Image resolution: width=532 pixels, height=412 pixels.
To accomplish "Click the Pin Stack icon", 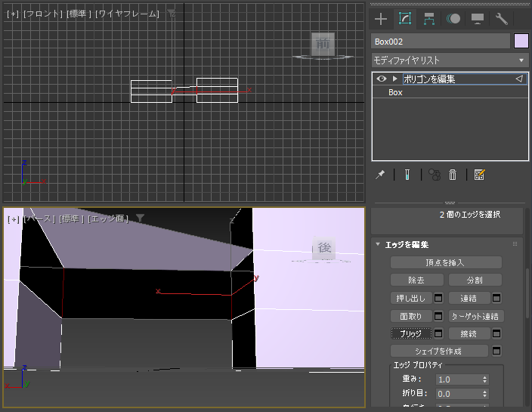I will [x=380, y=175].
